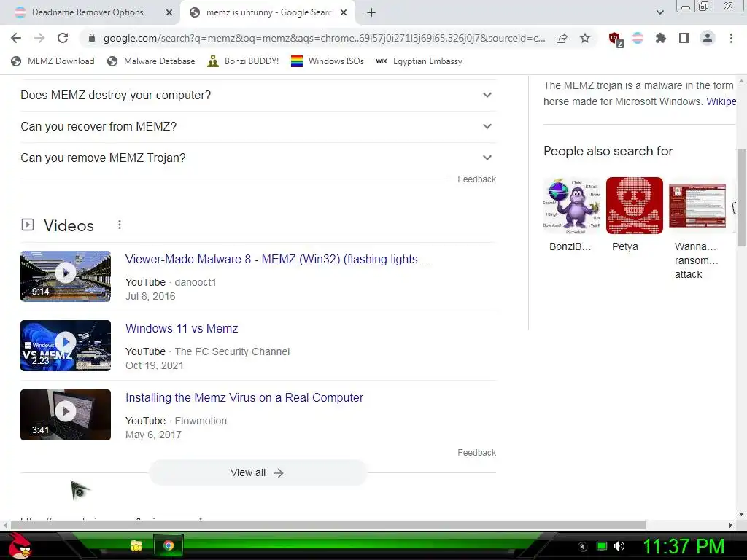The image size is (747, 560).
Task: Open Egyptian Embassy bookmark
Action: pyautogui.click(x=419, y=61)
